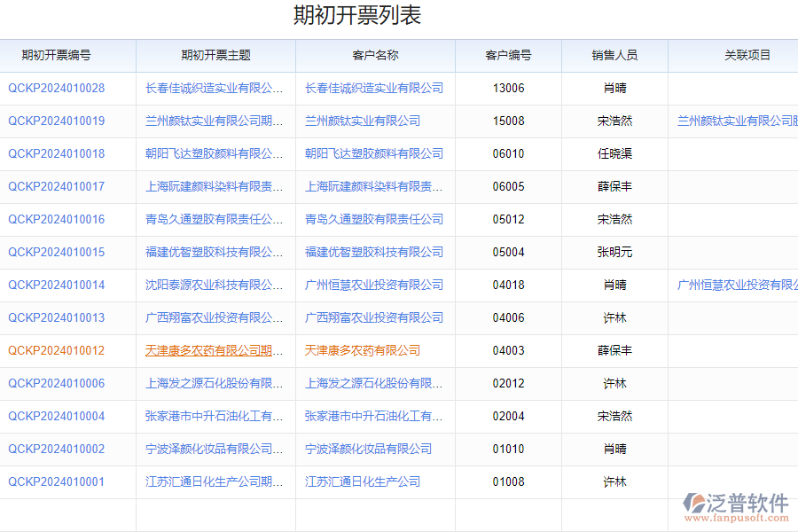Select customer number 13006 cell
Screen dimensions: 798x532
click(x=508, y=88)
